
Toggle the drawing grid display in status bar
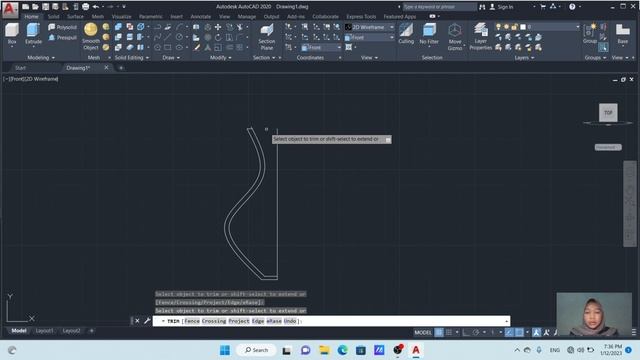[x=439, y=332]
